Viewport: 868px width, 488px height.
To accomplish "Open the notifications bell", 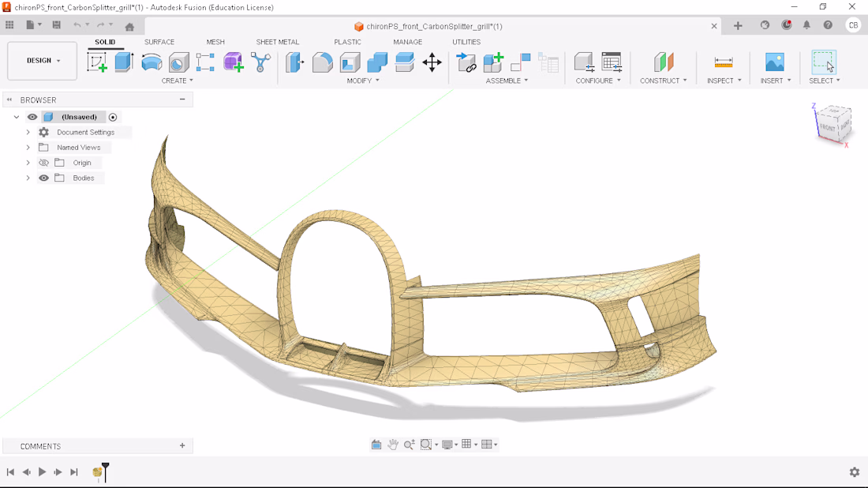I will 806,25.
